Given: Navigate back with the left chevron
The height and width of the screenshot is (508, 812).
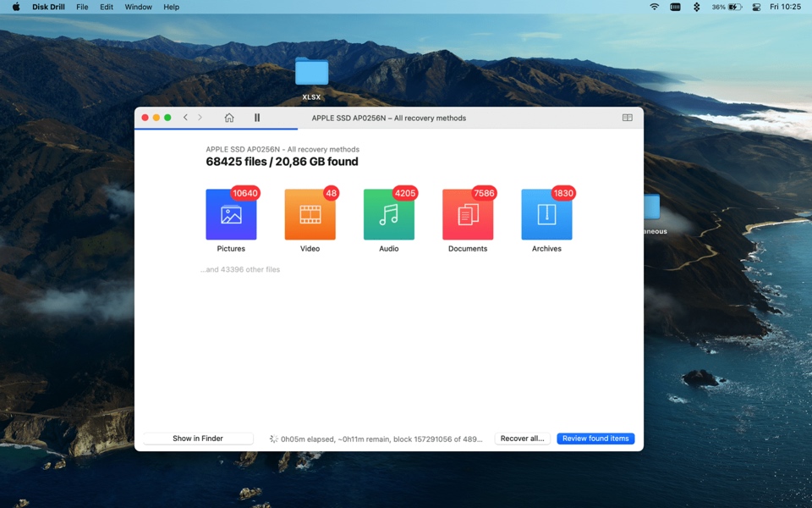Looking at the screenshot, I should 185,118.
